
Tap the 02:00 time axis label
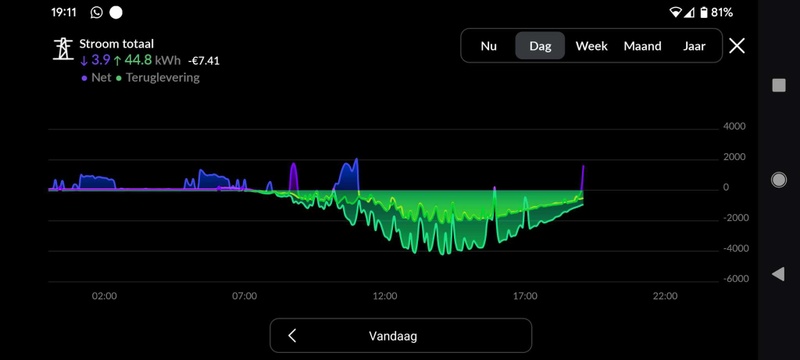[104, 296]
